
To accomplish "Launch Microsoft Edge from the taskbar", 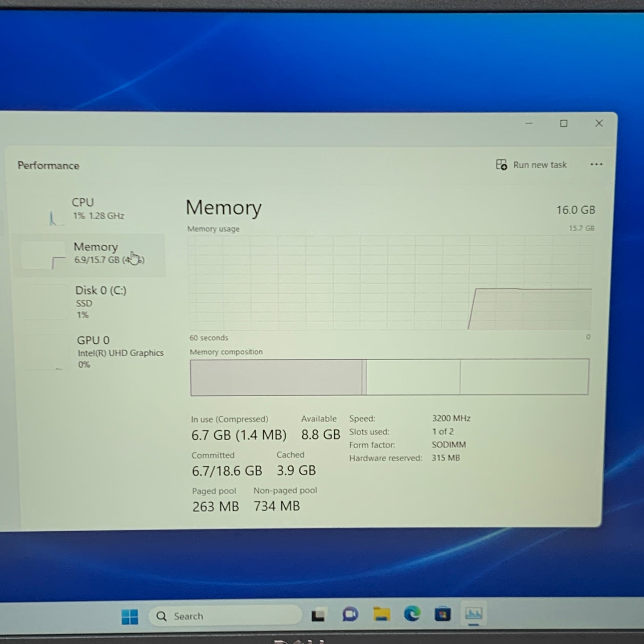I will tap(412, 614).
